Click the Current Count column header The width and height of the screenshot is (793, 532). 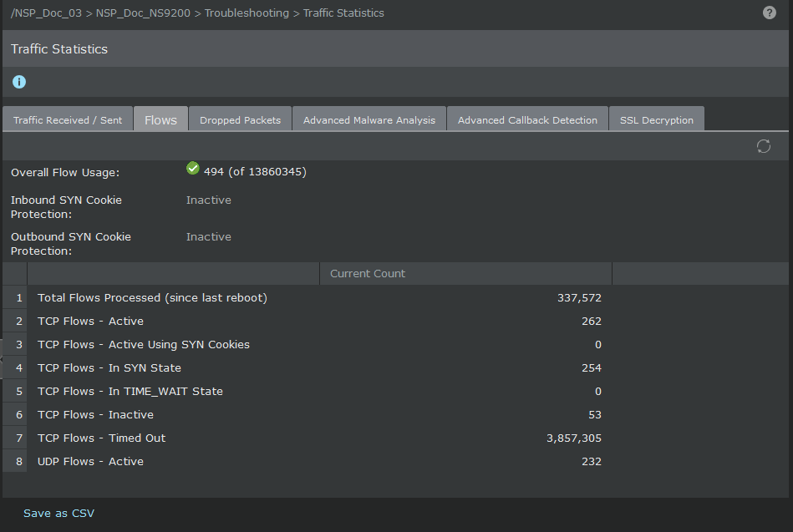pos(465,274)
